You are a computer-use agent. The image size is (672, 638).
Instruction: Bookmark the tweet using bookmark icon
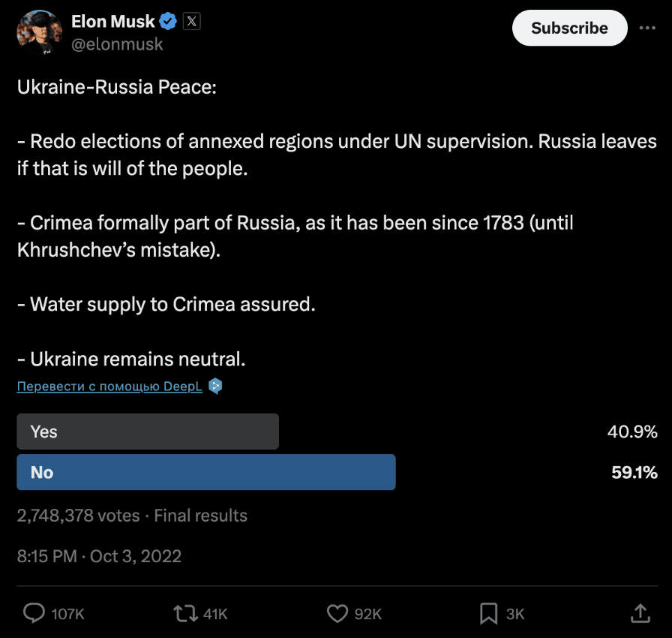[x=488, y=613]
